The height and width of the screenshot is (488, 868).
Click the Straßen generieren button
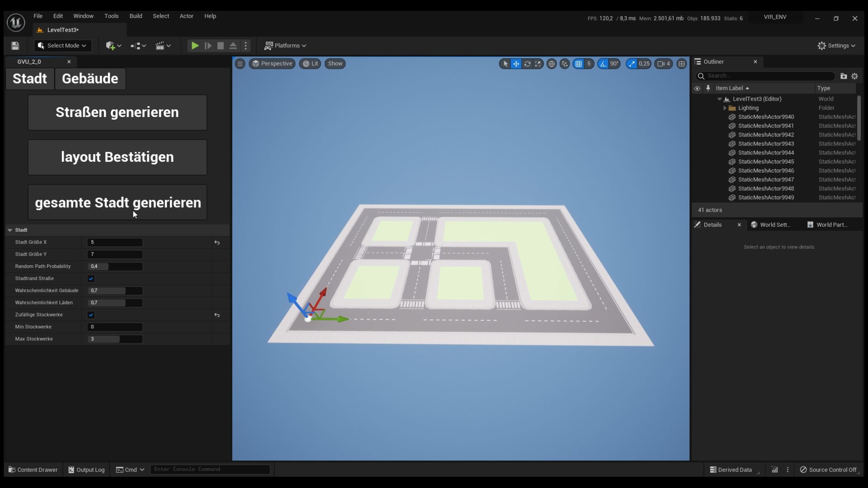click(117, 113)
